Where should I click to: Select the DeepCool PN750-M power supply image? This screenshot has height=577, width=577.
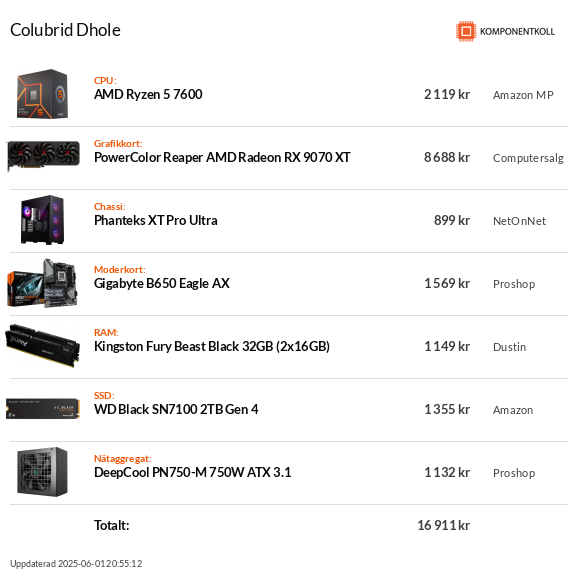pos(42,472)
